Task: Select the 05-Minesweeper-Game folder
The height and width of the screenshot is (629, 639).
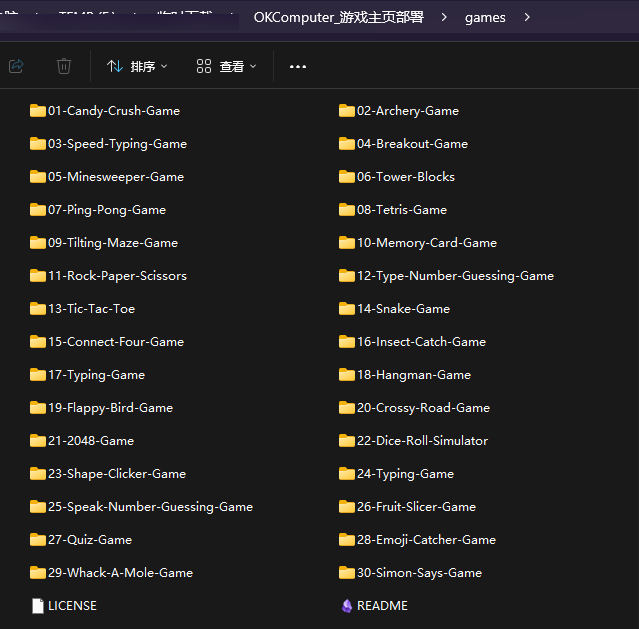Action: click(115, 177)
